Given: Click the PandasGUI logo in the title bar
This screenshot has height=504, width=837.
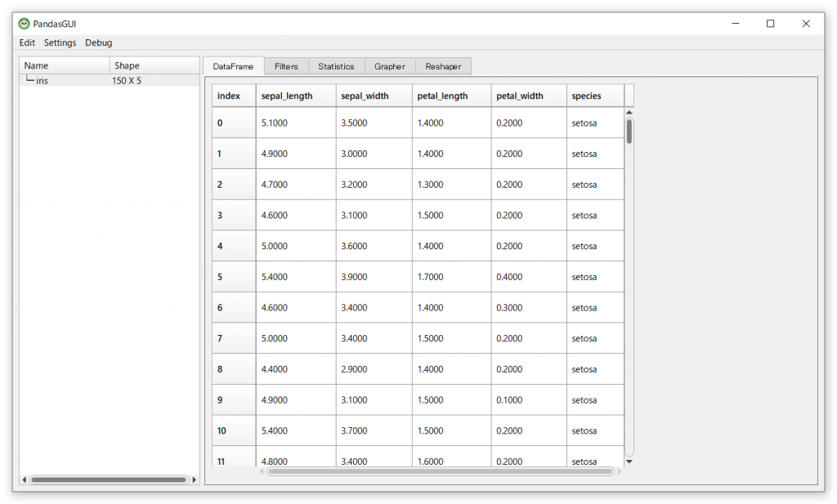Looking at the screenshot, I should (25, 24).
